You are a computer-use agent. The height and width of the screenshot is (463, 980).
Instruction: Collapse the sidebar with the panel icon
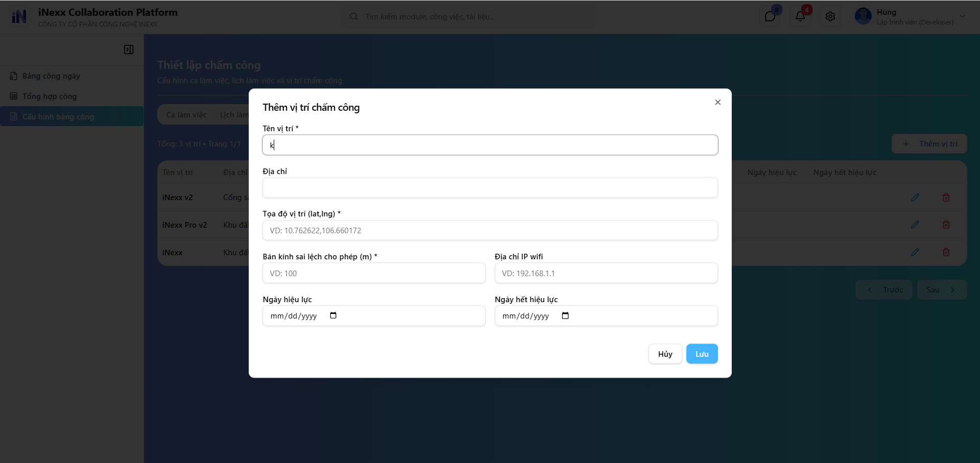pyautogui.click(x=129, y=50)
